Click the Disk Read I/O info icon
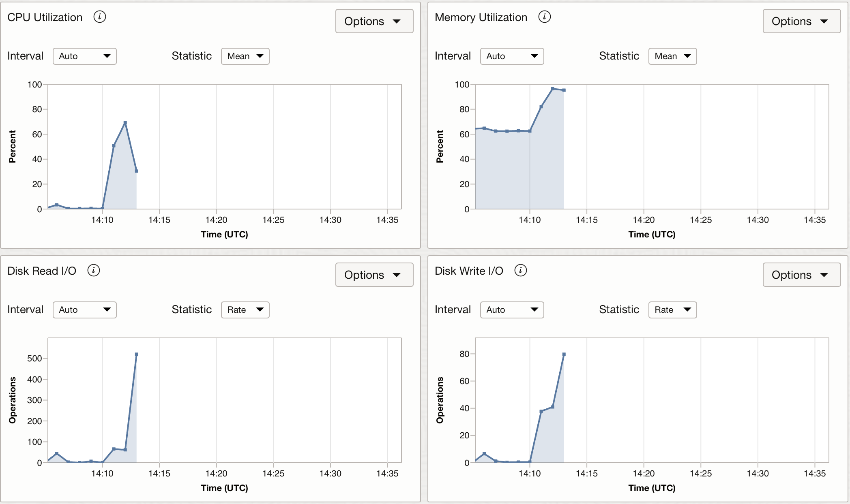The height and width of the screenshot is (504, 850). pos(94,271)
